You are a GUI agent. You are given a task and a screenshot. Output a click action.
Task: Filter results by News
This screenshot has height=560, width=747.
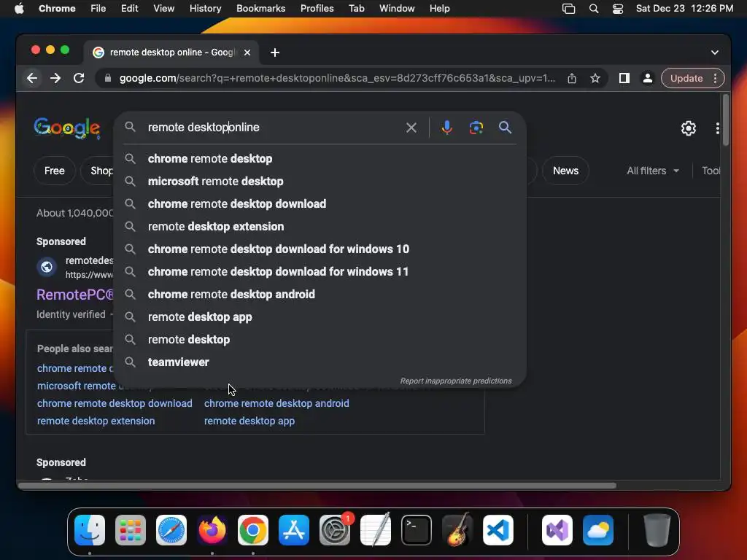pyautogui.click(x=565, y=171)
